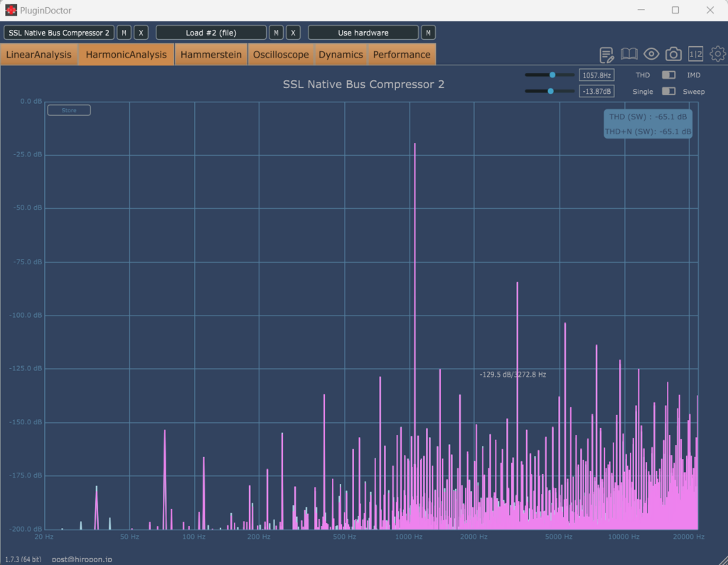Viewport: 728px width, 565px height.
Task: Click X button beside SSL Native Bus Compressor 2
Action: click(141, 33)
